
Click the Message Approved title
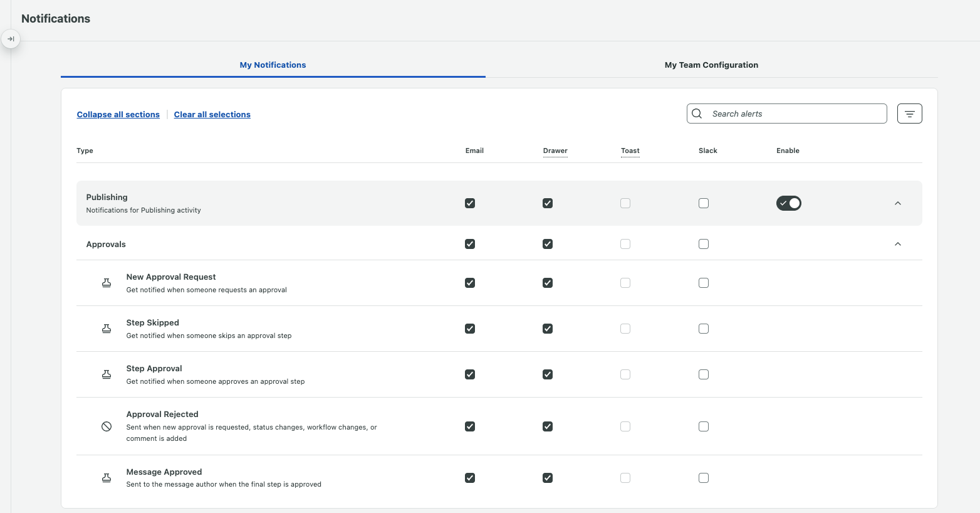point(164,472)
